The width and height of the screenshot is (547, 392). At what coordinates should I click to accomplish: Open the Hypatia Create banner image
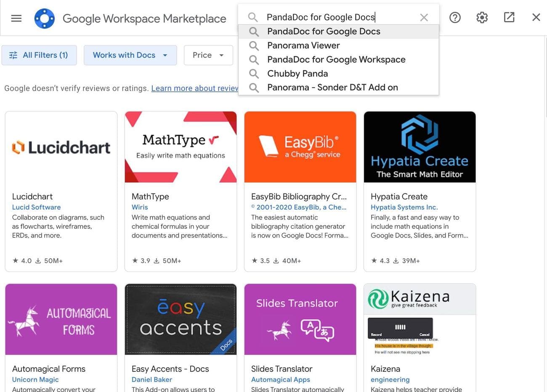coord(420,147)
